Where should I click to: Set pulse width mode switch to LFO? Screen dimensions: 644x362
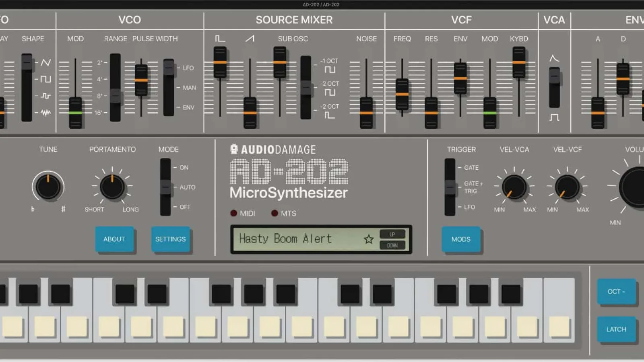tap(188, 68)
